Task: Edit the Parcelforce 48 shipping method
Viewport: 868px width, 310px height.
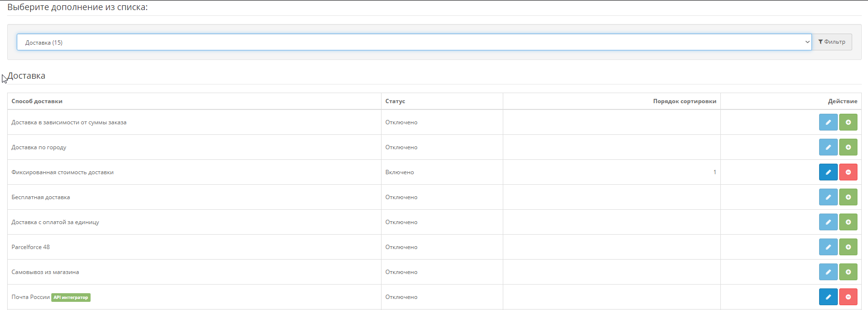Action: [828, 247]
